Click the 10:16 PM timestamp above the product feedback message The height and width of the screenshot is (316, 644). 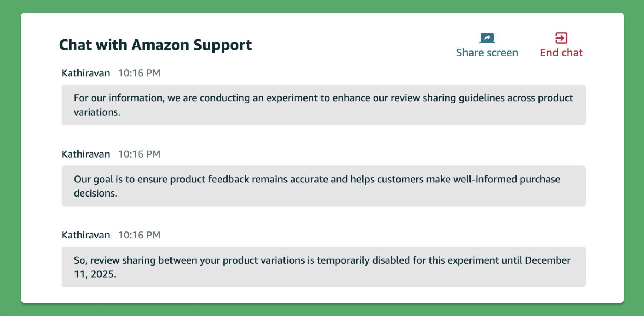click(139, 154)
